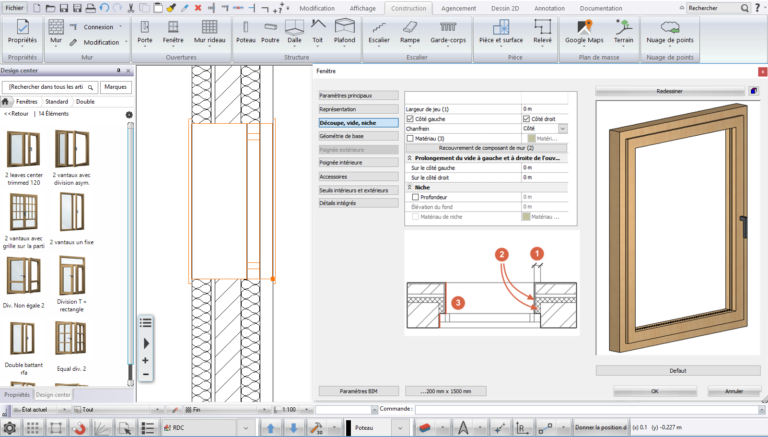Select the Toit roof tool
768x437 pixels.
(x=318, y=32)
